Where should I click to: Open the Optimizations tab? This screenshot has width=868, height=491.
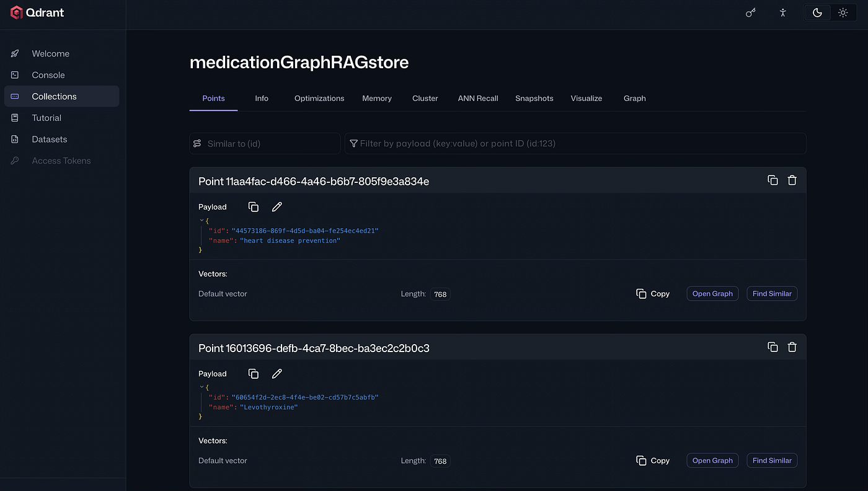point(319,98)
